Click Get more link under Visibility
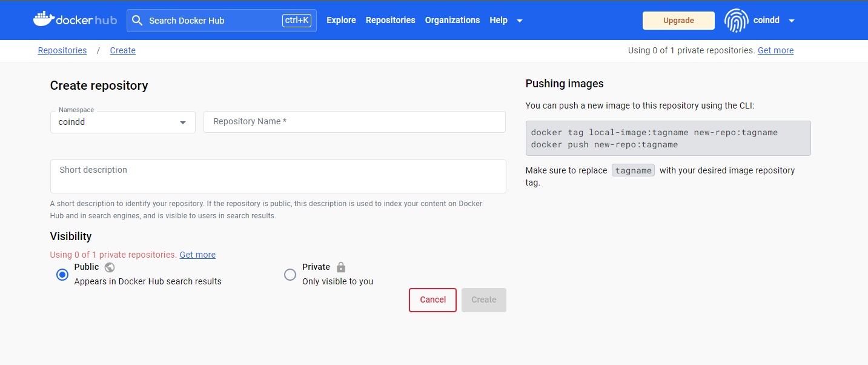The width and height of the screenshot is (868, 365). (x=197, y=255)
